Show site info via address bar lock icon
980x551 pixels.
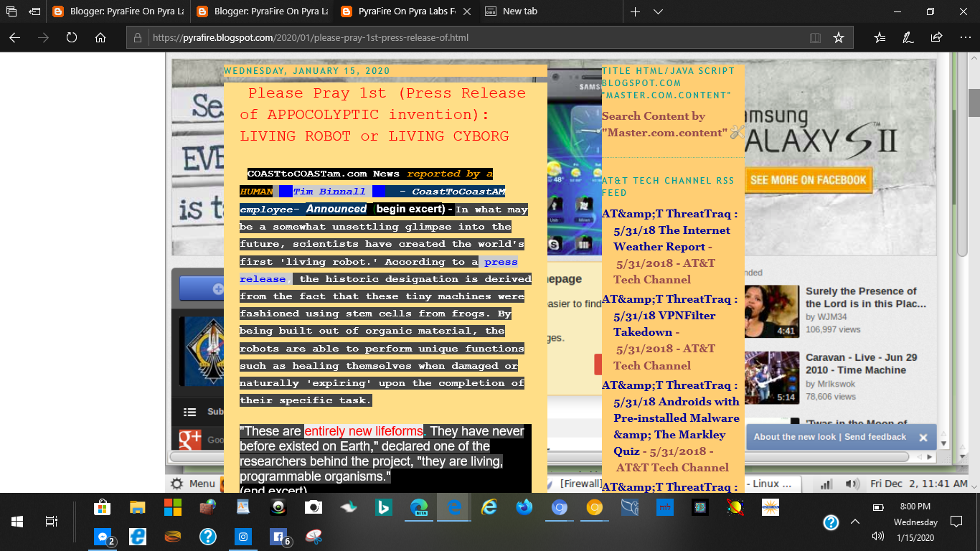[x=139, y=37]
